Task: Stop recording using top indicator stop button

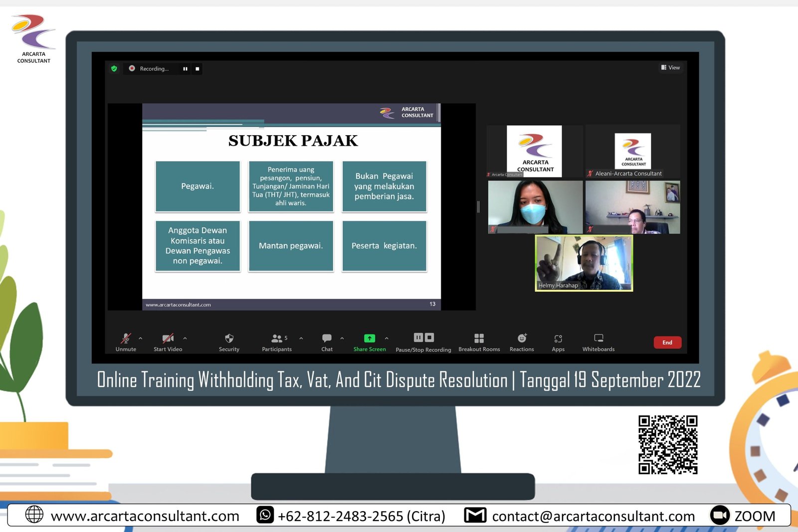Action: pyautogui.click(x=198, y=69)
